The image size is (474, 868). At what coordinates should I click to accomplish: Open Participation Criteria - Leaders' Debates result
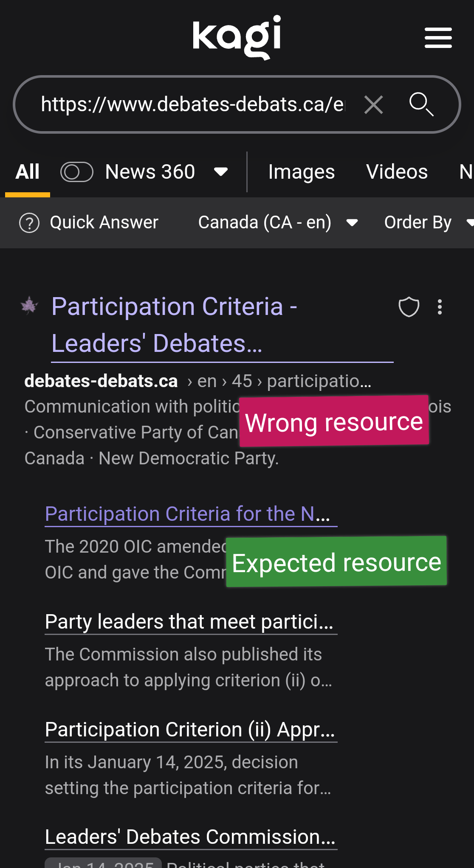[174, 325]
